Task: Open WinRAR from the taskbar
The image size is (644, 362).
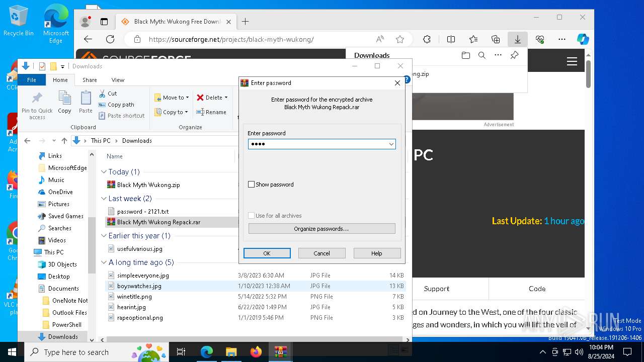Action: (x=280, y=351)
